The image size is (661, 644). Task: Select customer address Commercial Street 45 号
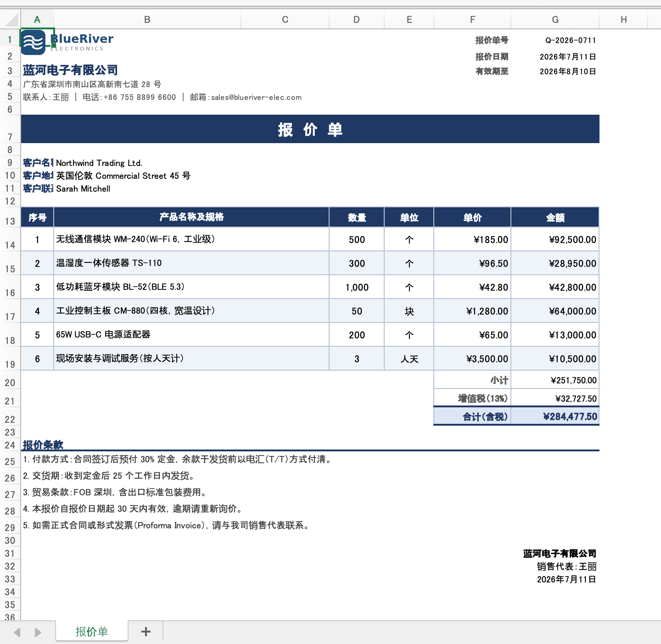tap(123, 176)
